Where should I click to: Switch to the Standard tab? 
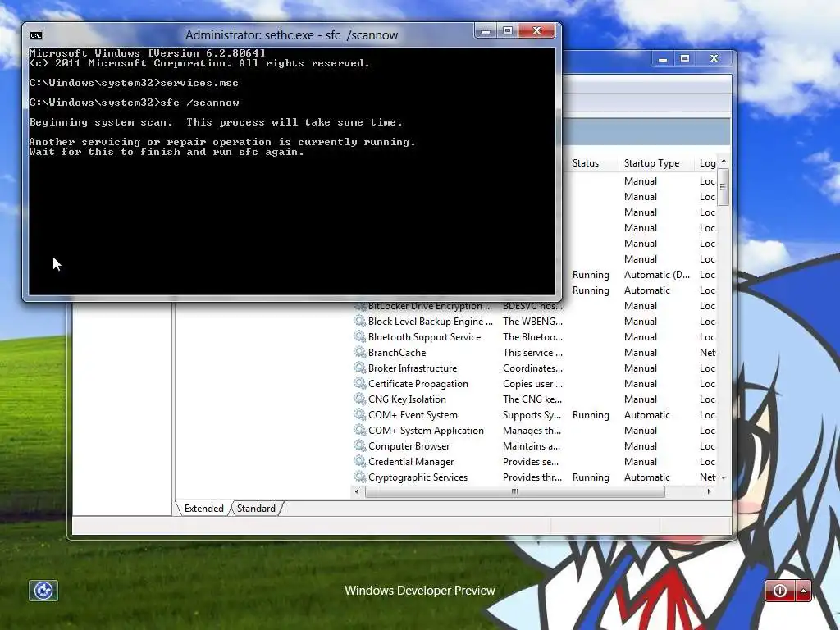pos(256,509)
